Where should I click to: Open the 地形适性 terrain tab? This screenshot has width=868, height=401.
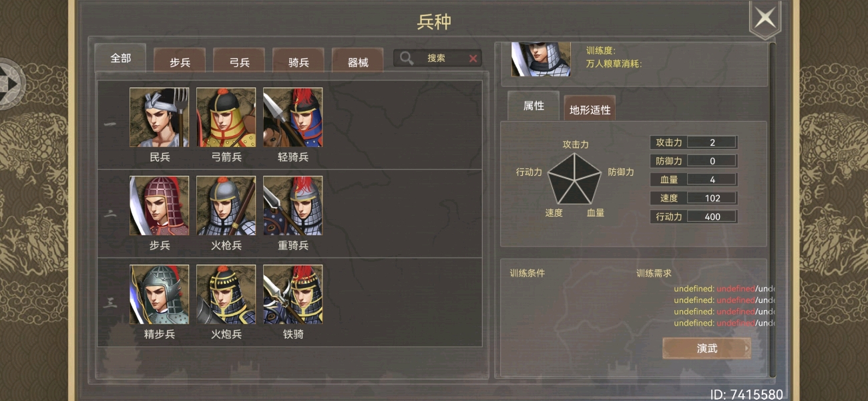tap(590, 109)
